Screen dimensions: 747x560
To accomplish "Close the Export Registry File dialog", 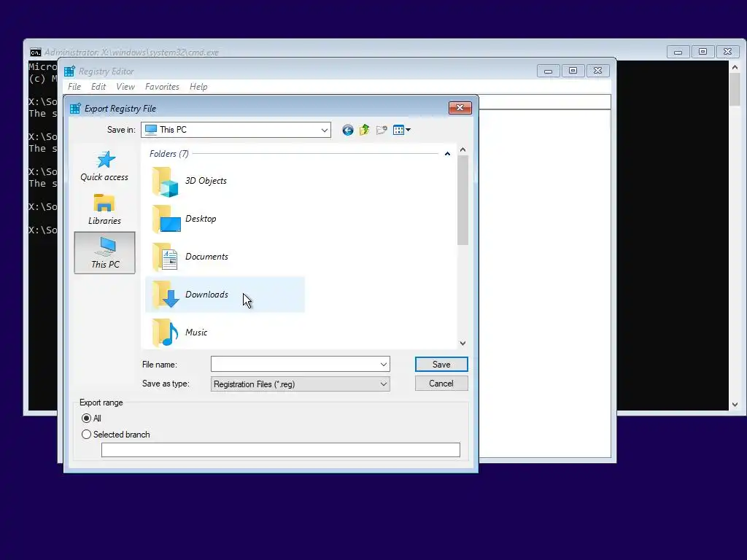I will [460, 108].
